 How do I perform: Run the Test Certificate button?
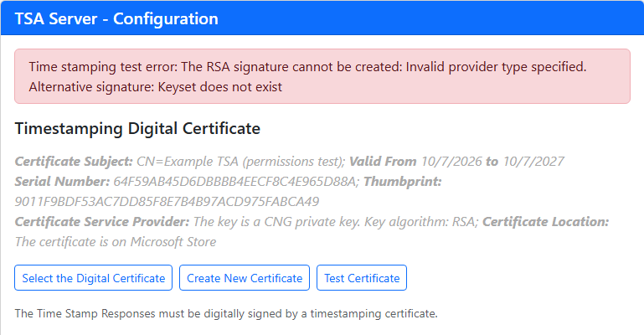coord(362,278)
